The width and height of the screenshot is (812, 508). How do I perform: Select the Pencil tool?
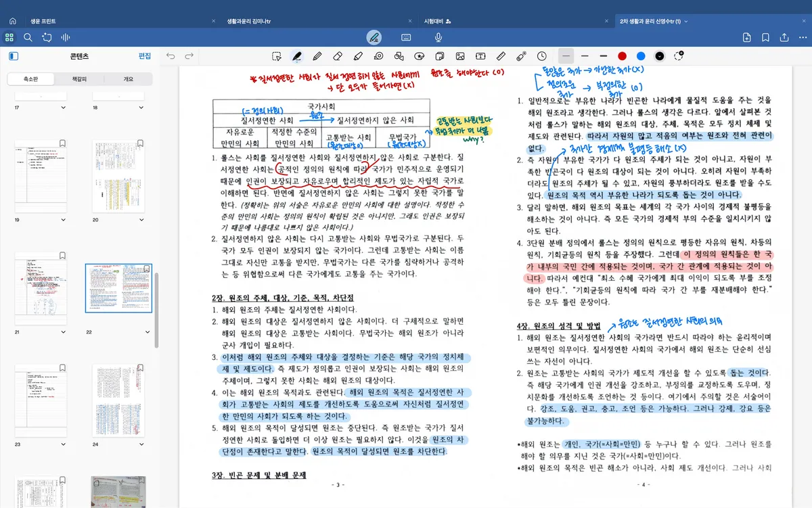click(x=317, y=55)
